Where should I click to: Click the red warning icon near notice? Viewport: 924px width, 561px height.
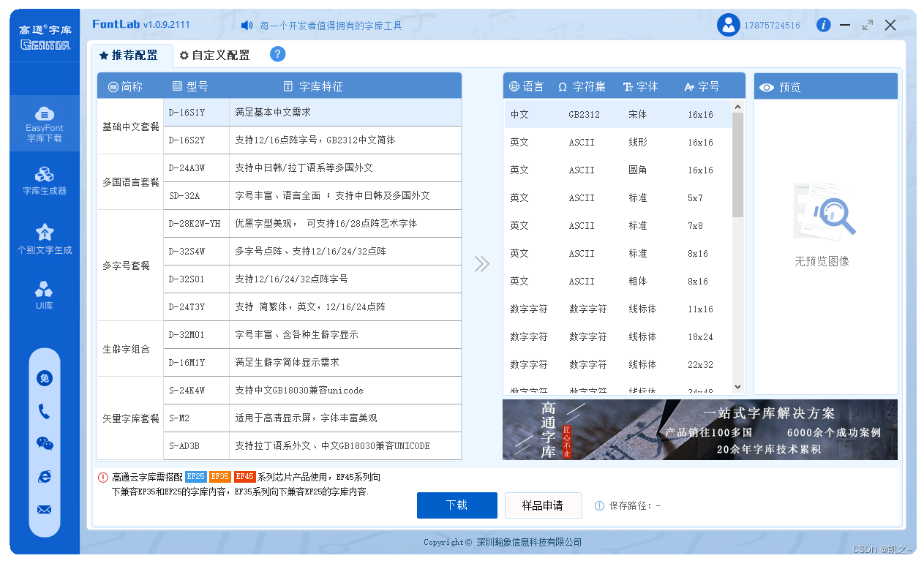[103, 478]
